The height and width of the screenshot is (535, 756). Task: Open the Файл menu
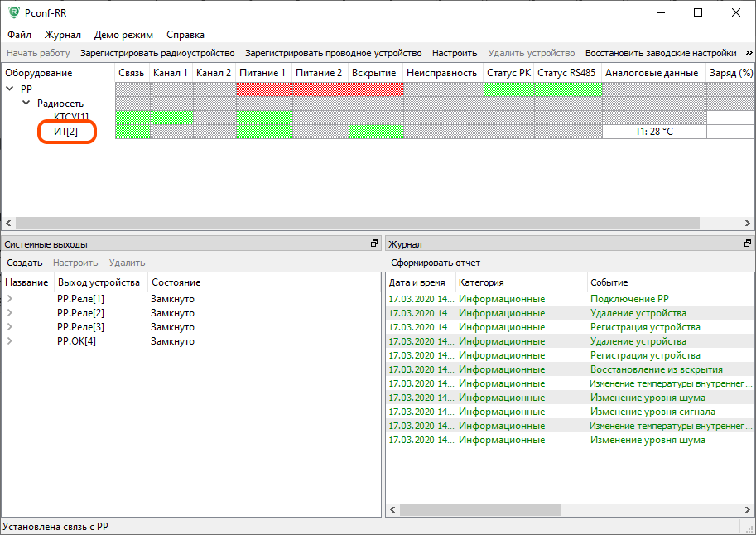click(x=20, y=35)
